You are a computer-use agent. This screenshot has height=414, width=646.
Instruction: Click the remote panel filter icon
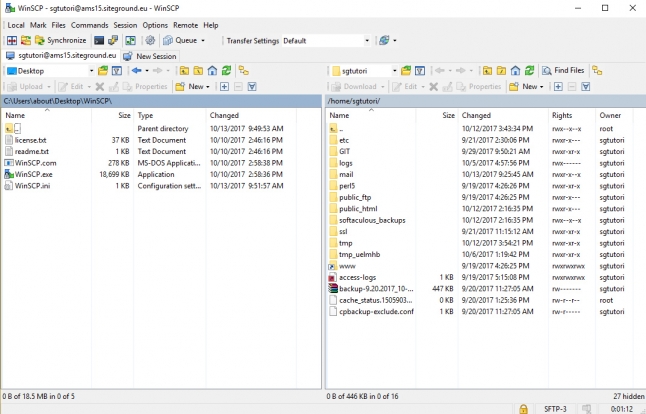(x=420, y=71)
